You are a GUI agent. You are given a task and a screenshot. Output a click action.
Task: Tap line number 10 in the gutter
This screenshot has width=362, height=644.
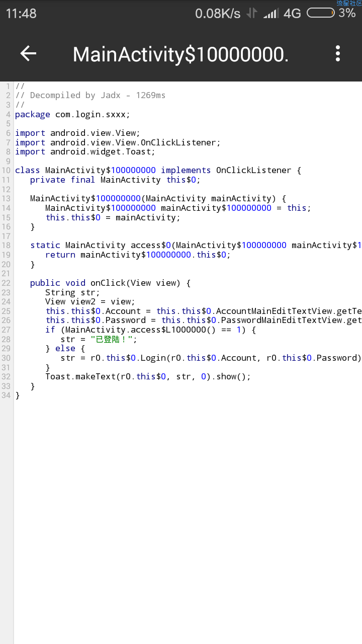click(6, 171)
